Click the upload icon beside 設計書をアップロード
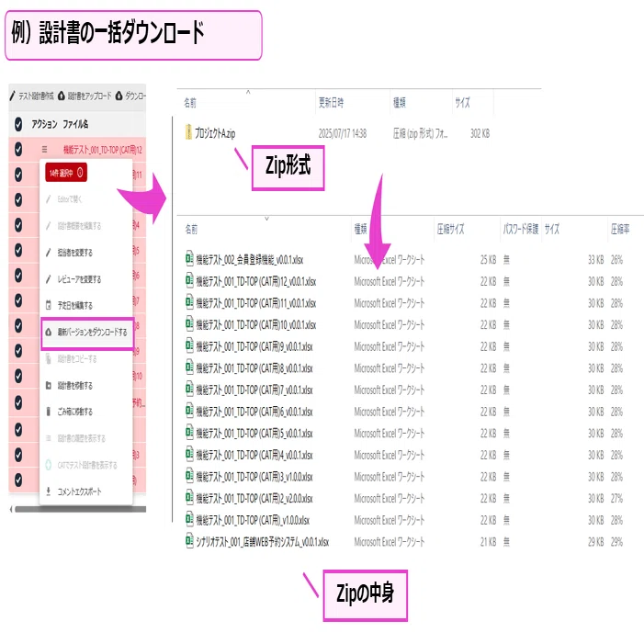Viewport: 644px width, 644px height. 62,96
